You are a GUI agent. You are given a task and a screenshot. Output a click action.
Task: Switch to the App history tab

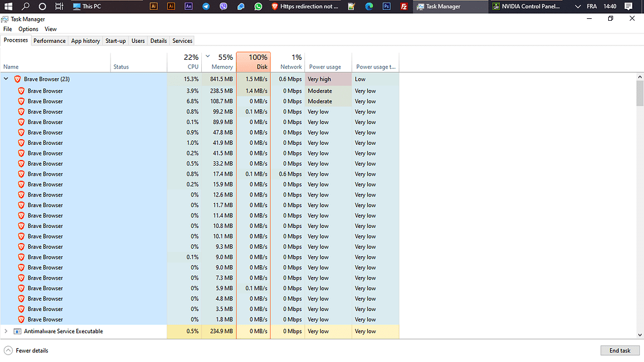point(86,41)
